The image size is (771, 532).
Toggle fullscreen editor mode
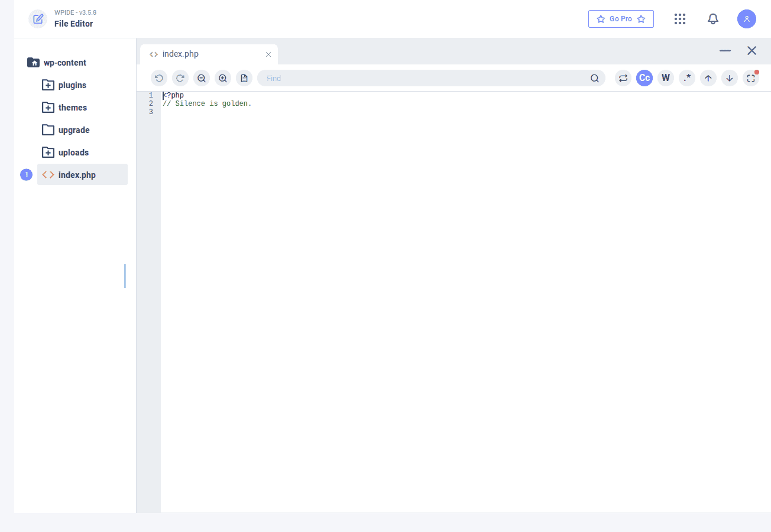click(x=751, y=78)
